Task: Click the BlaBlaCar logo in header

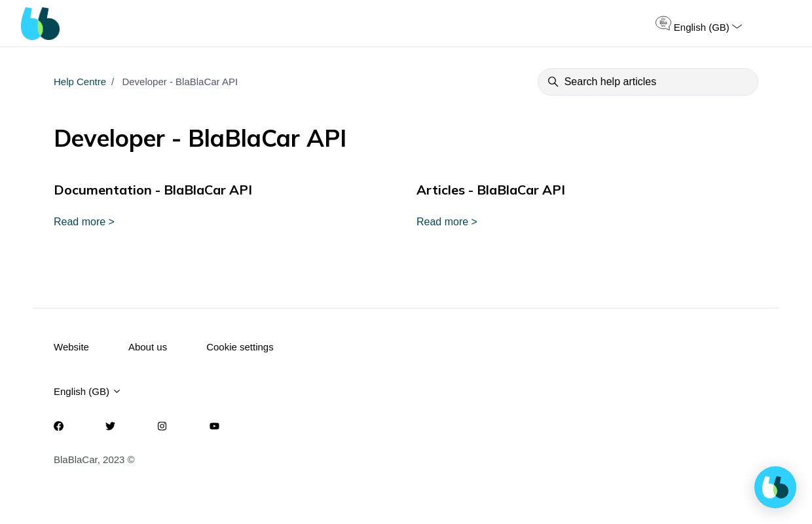Action: pos(40,24)
